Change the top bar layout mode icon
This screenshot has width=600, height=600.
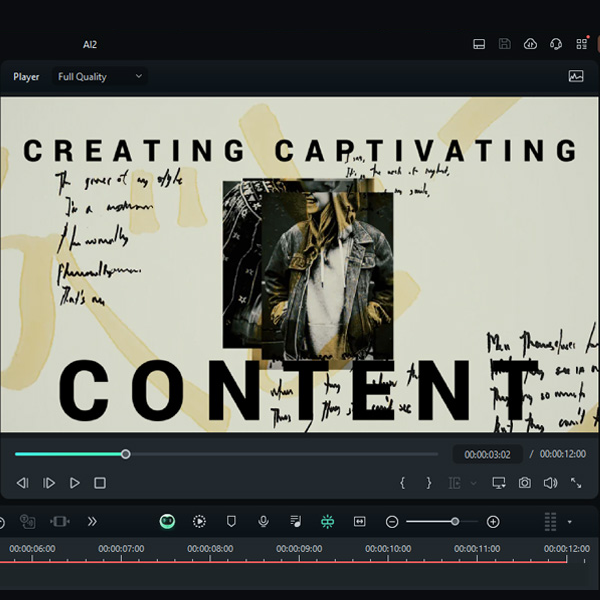pos(479,44)
